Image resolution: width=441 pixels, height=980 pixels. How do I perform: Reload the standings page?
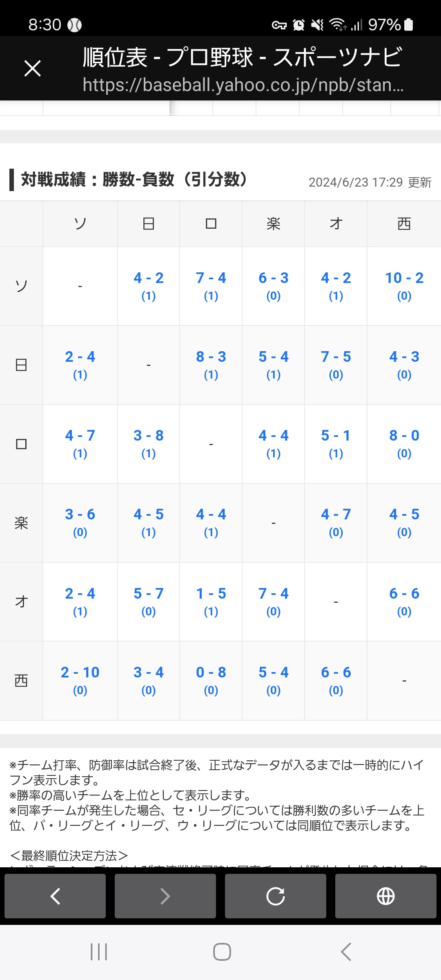276,896
